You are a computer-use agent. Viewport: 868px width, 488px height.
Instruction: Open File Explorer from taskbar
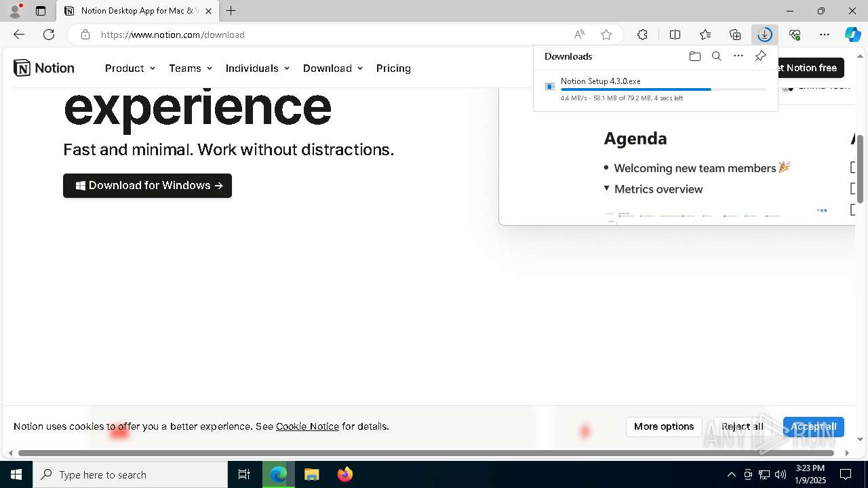(311, 474)
